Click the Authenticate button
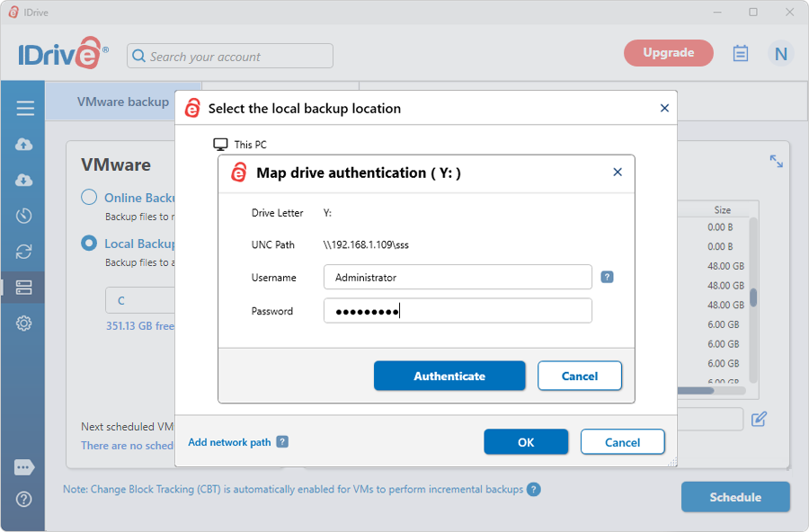Viewport: 809px width, 532px height. (x=449, y=377)
